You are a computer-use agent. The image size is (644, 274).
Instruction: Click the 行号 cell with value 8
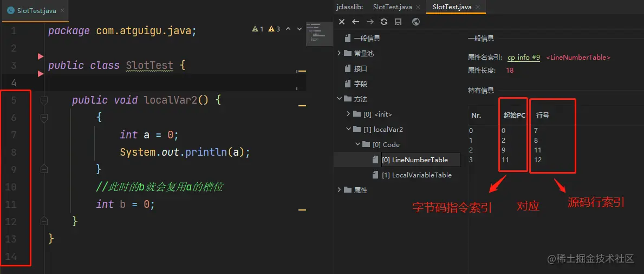click(x=536, y=141)
